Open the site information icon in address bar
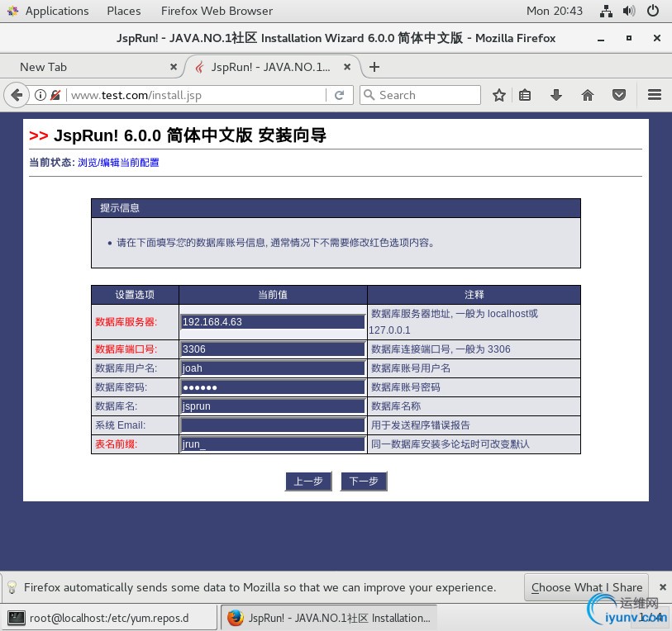Viewport: 672px width, 631px height. 41,95
